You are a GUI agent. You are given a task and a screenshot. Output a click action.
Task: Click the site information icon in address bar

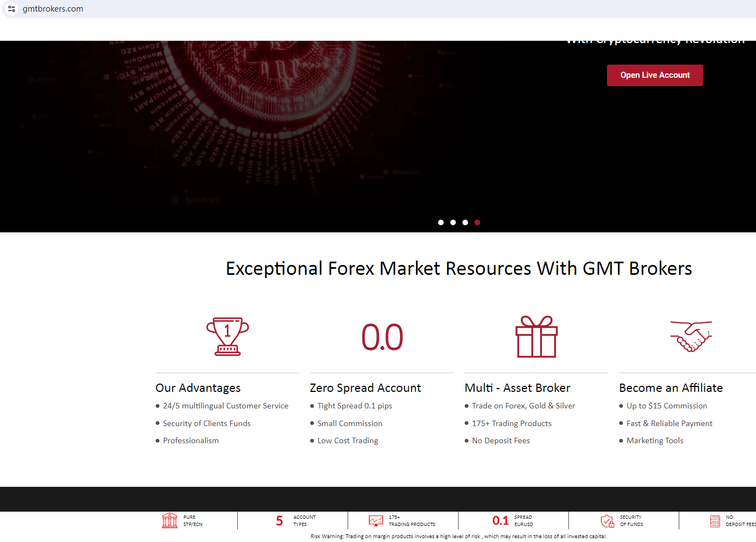[x=12, y=9]
